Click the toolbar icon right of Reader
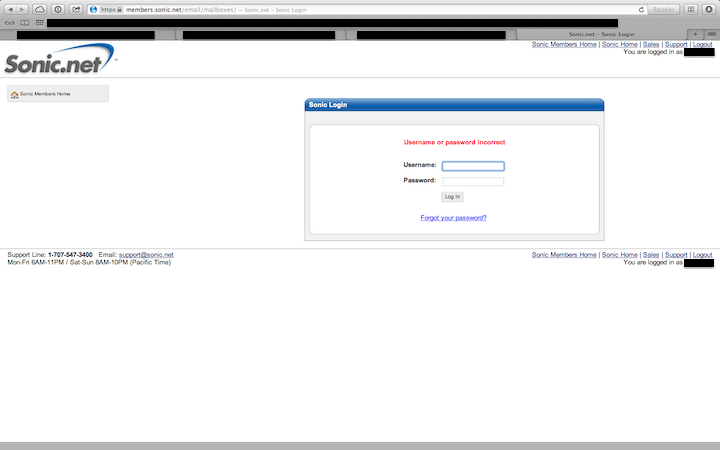The height and width of the screenshot is (450, 720). pyautogui.click(x=691, y=9)
